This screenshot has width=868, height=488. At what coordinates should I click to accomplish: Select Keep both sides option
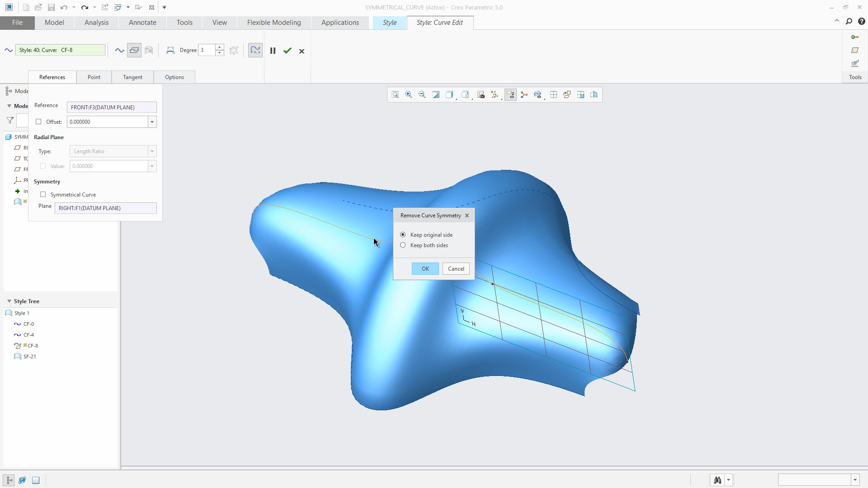click(403, 245)
